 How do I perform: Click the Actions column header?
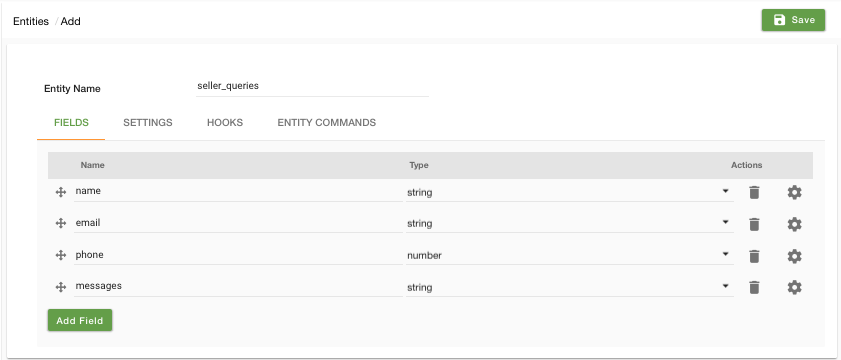747,165
